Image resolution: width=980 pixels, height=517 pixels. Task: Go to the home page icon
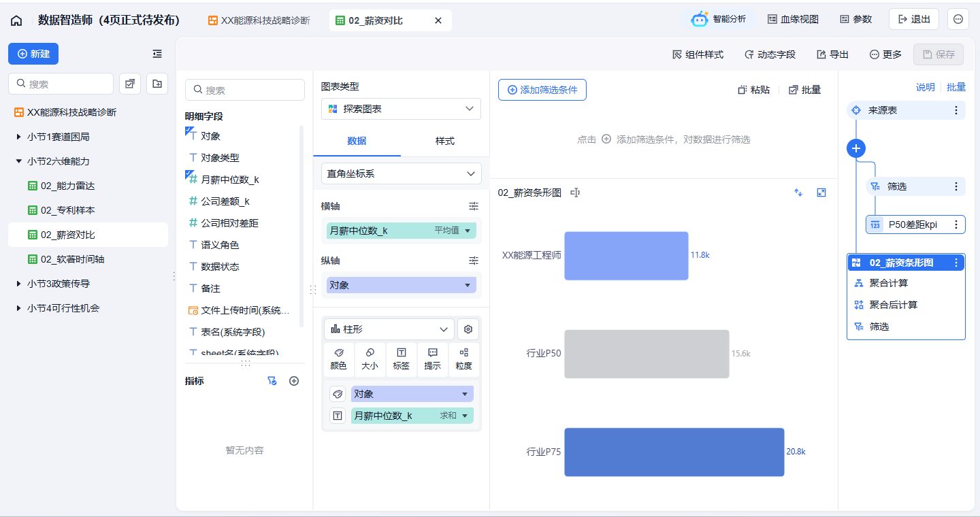[x=16, y=20]
